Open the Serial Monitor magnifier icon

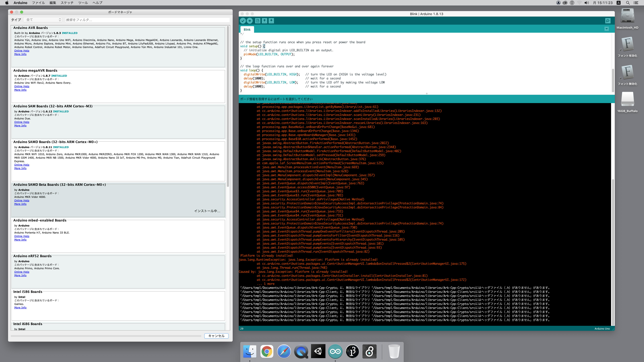pyautogui.click(x=608, y=21)
